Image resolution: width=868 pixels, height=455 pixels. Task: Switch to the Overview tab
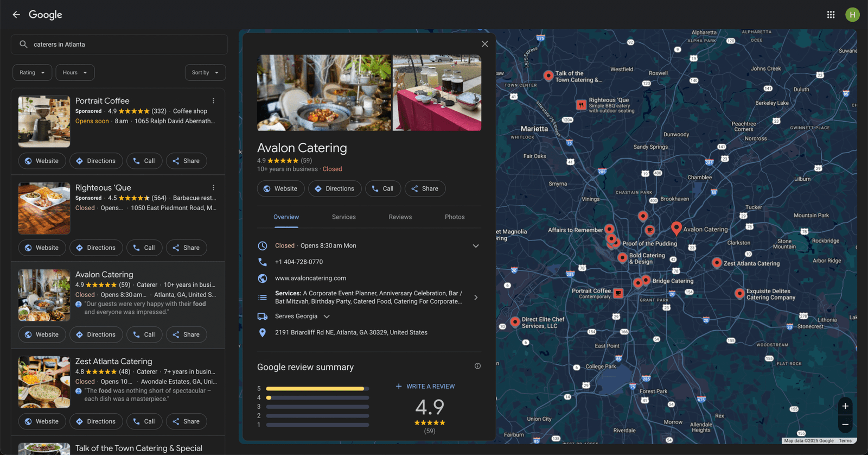[286, 217]
